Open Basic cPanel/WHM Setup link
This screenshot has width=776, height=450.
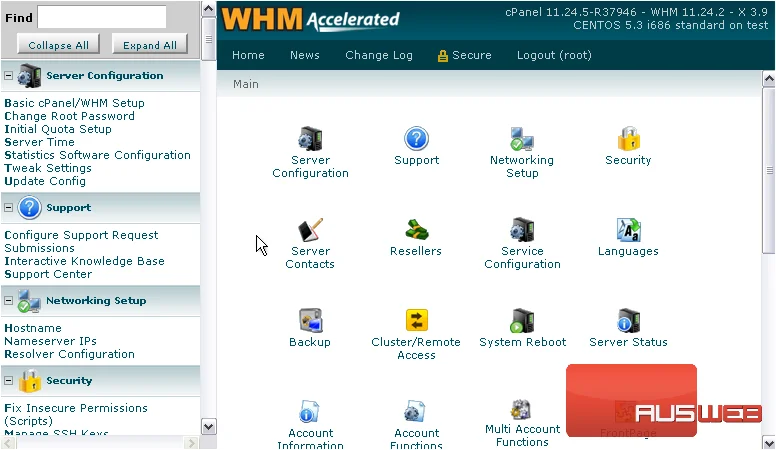(75, 103)
